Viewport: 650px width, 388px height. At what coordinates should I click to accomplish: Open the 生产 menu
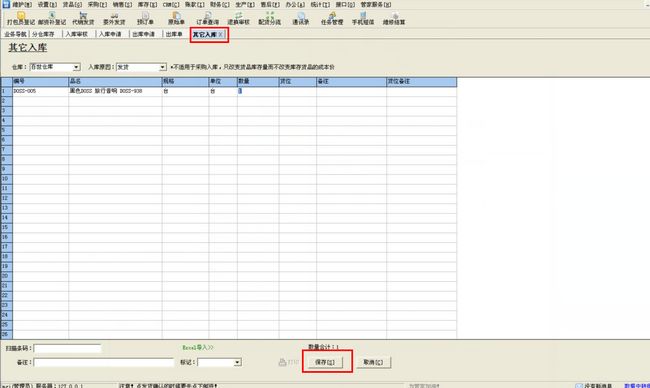[245, 5]
